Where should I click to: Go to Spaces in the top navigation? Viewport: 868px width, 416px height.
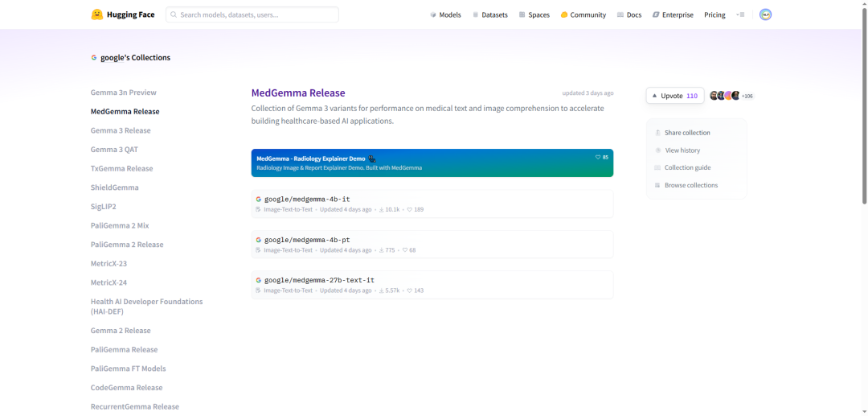534,15
